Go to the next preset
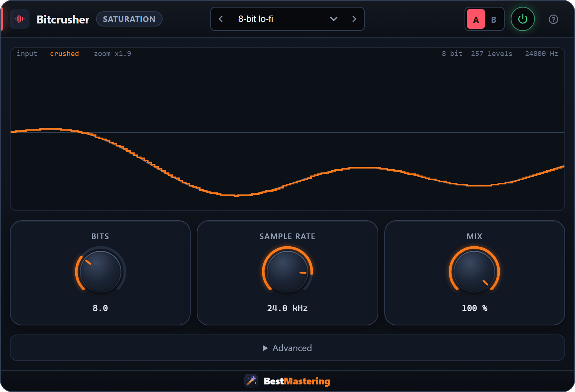The image size is (575, 392). point(354,19)
